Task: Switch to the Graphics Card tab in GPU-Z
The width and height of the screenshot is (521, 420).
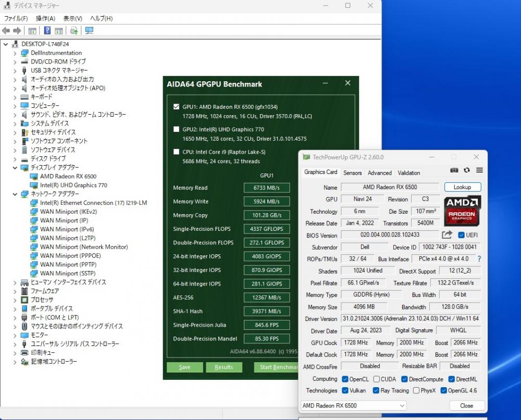Action: [320, 172]
